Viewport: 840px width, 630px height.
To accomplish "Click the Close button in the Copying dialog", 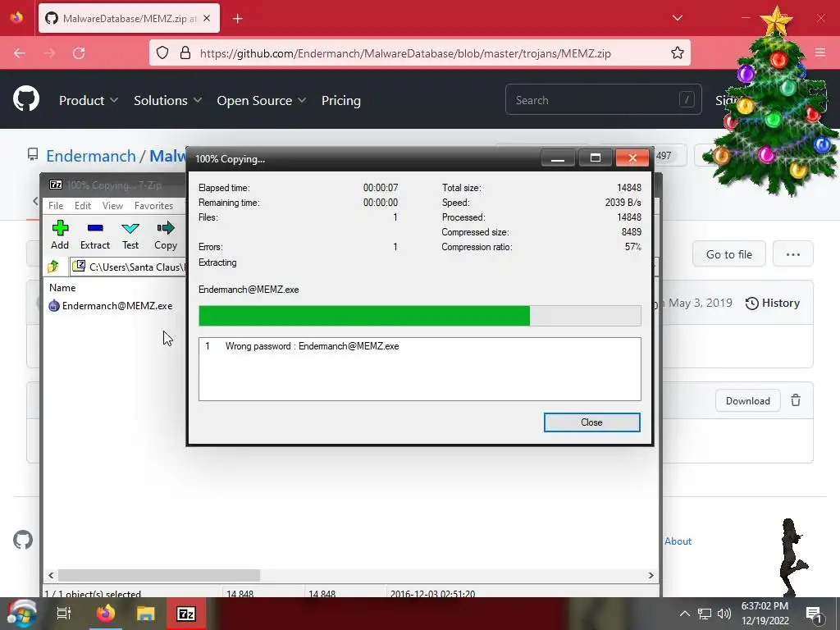I will point(592,422).
